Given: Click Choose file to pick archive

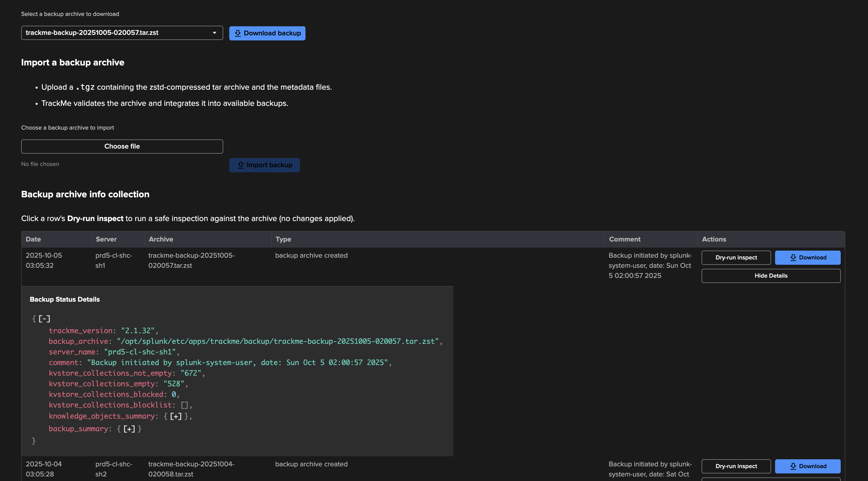Looking at the screenshot, I should tap(122, 146).
